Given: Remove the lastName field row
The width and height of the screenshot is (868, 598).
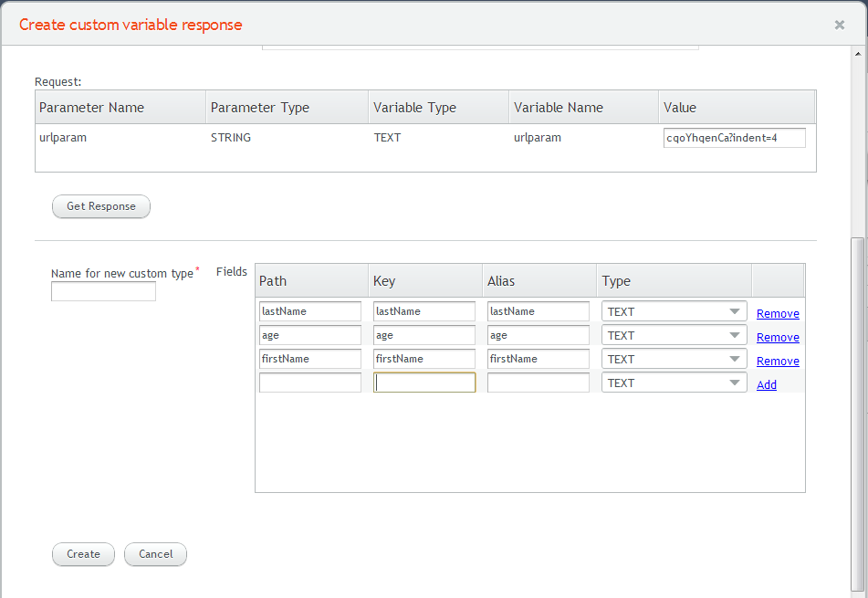Looking at the screenshot, I should tap(778, 313).
